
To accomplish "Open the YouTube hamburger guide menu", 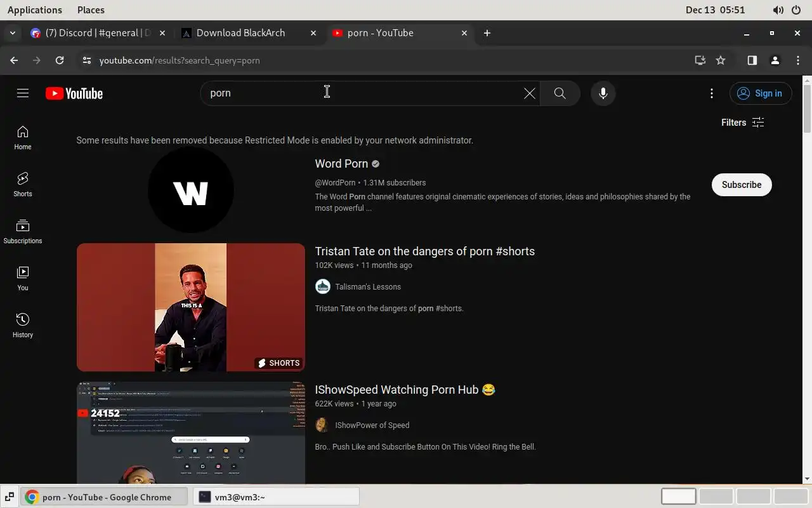I will pos(23,93).
